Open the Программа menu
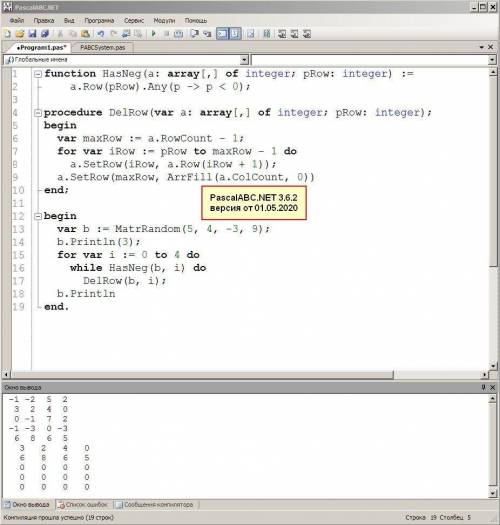 coord(99,20)
